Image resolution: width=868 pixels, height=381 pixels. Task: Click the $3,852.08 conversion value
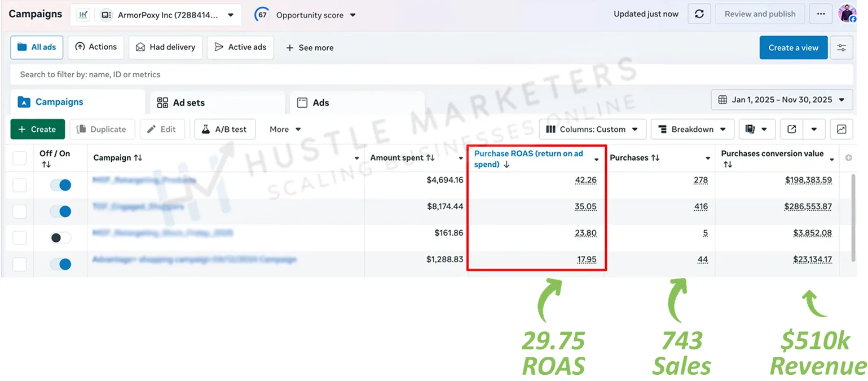point(813,233)
